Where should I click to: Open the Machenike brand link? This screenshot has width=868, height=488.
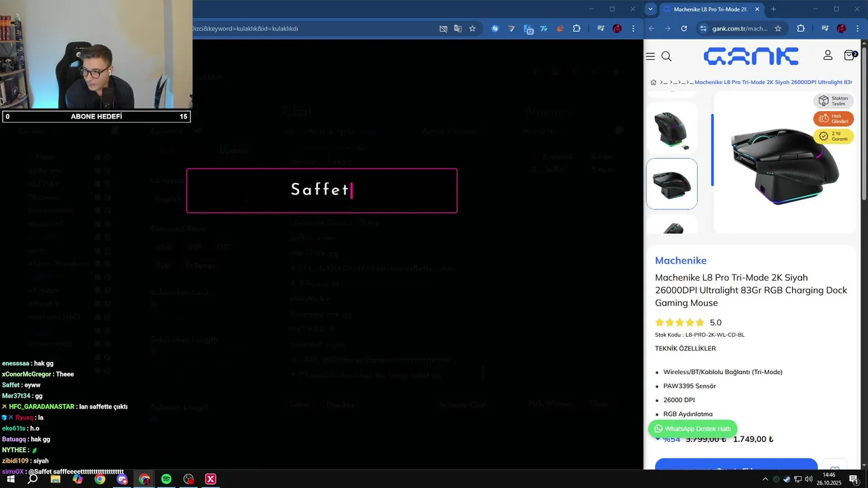point(681,260)
